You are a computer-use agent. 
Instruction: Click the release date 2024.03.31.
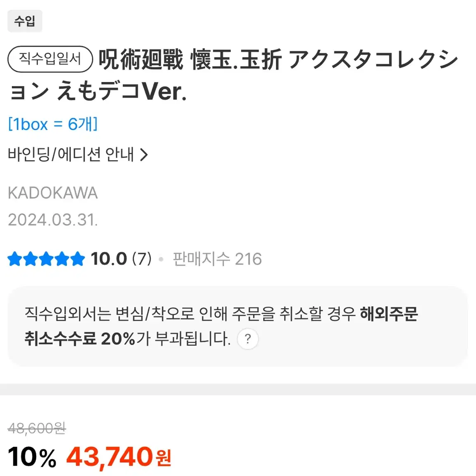[53, 220]
